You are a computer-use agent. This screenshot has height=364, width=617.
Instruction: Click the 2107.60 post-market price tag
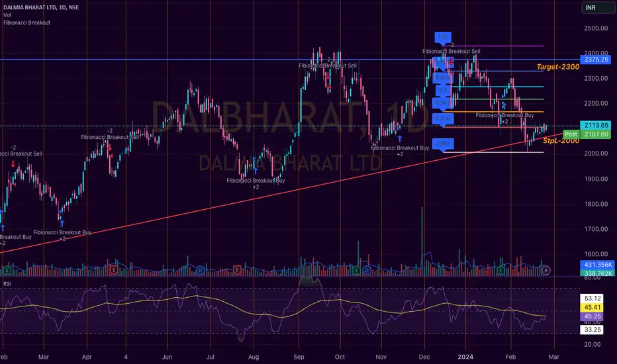596,134
